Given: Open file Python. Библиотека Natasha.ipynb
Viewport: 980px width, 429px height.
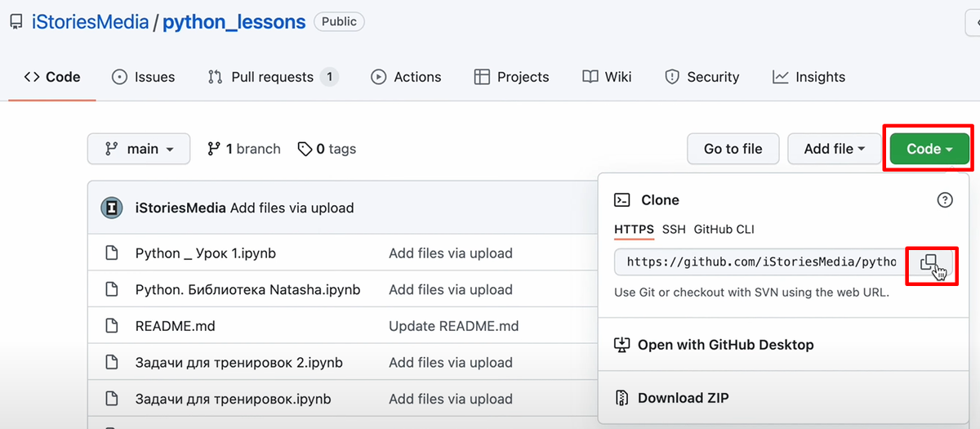Looking at the screenshot, I should [248, 289].
